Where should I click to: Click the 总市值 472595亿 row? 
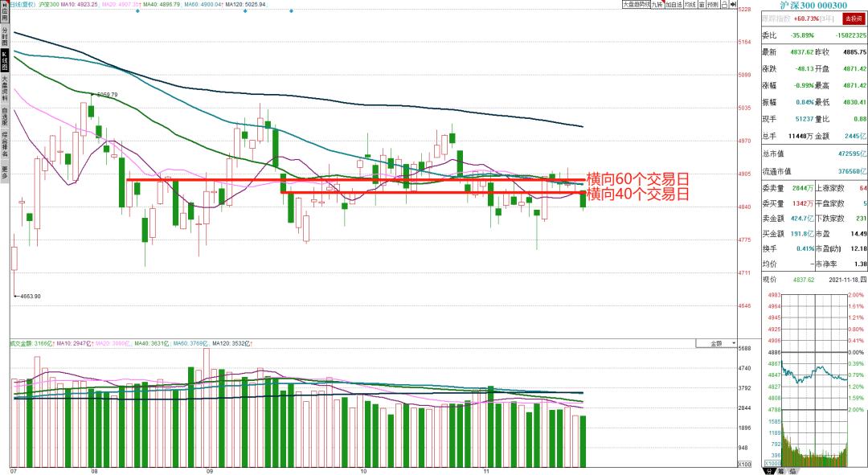pyautogui.click(x=814, y=154)
